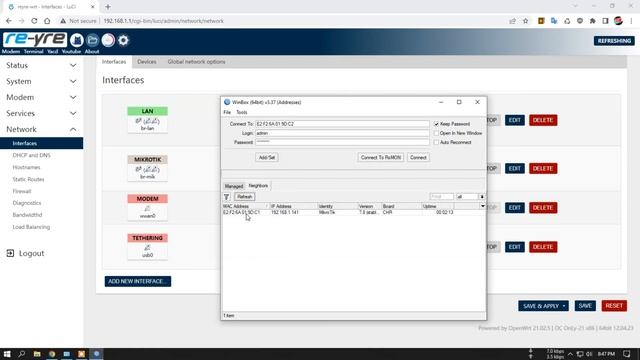Open the Modem cat icon shortcut
The height and width of the screenshot is (360, 640).
(x=77, y=40)
